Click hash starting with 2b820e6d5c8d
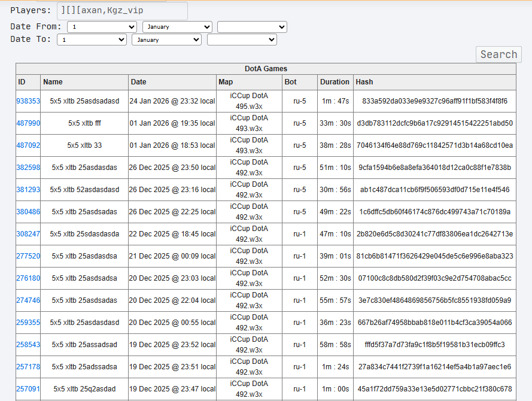The image size is (532, 401). pos(434,234)
